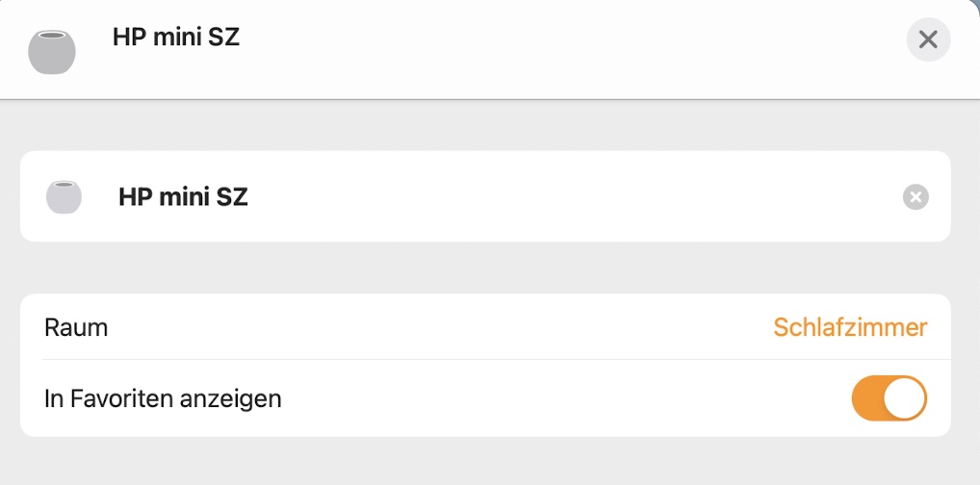Click empty space in the favorites row
The image size is (980, 485).
coord(558,398)
